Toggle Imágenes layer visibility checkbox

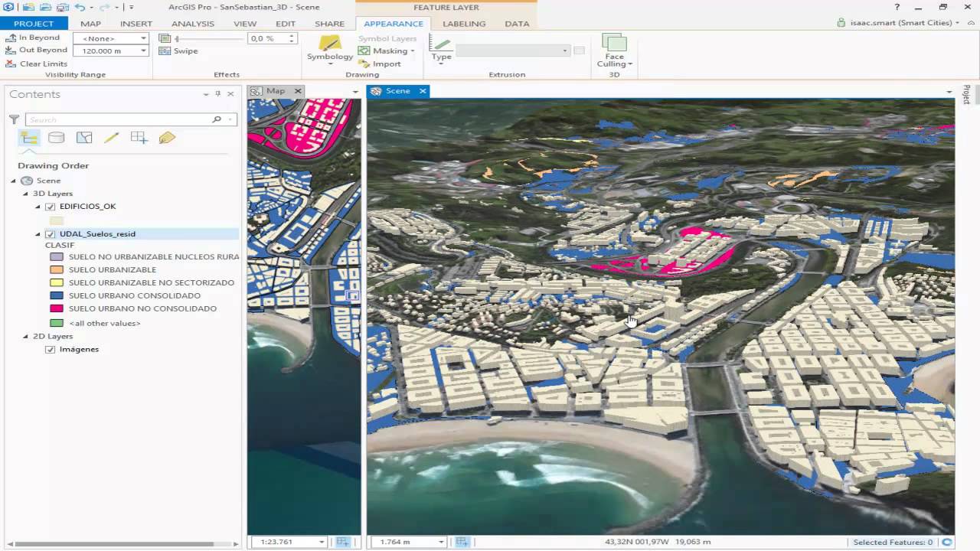tap(51, 350)
